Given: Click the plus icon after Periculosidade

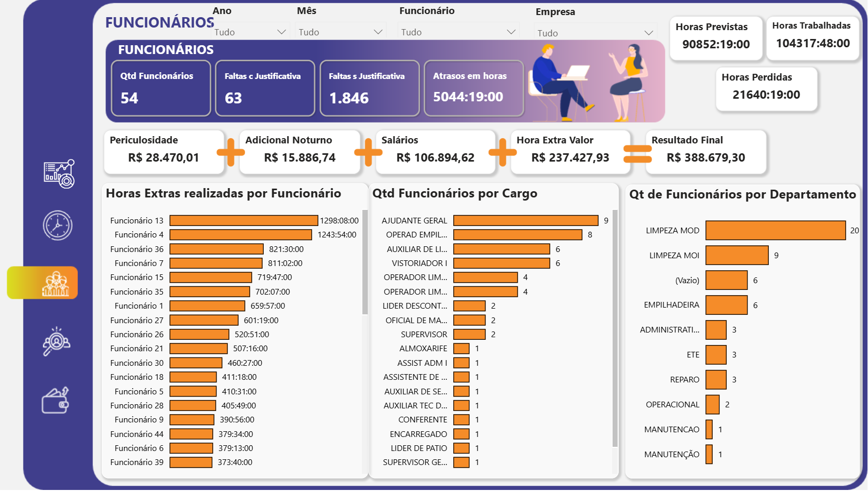Looking at the screenshot, I should coord(230,152).
